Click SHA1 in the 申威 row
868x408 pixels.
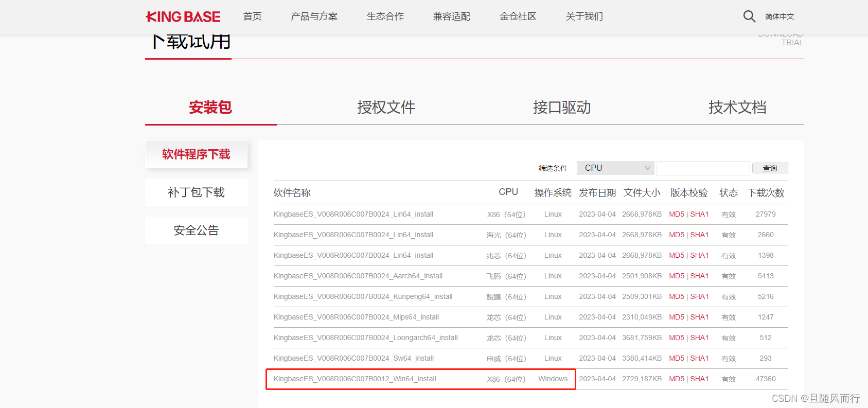[x=699, y=358]
